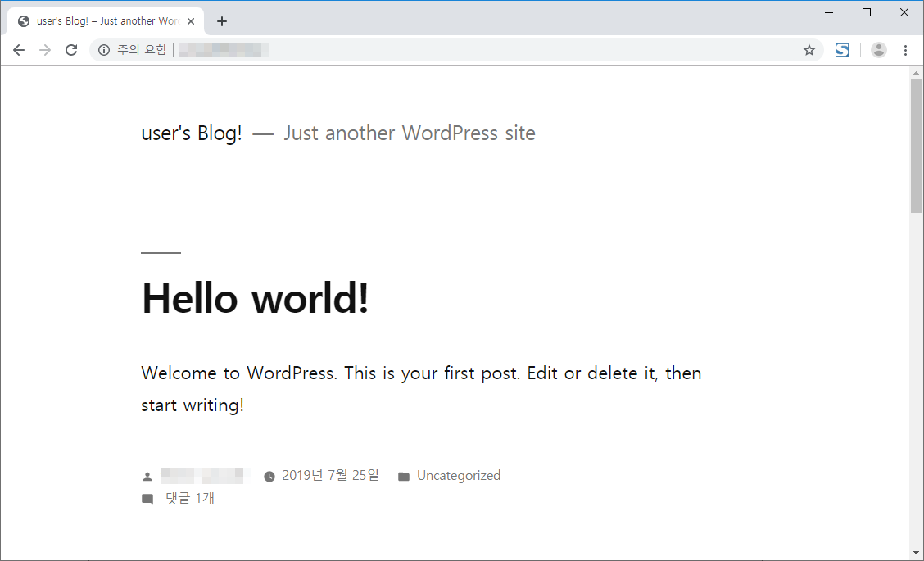Open the 댓글 1개 comments link
Screen dimensions: 924x561
pyautogui.click(x=190, y=499)
